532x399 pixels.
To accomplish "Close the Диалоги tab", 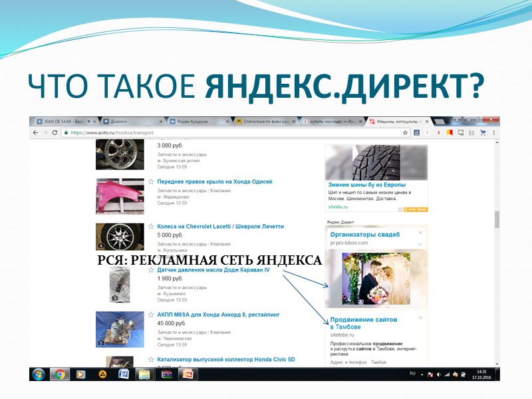I will pyautogui.click(x=161, y=122).
